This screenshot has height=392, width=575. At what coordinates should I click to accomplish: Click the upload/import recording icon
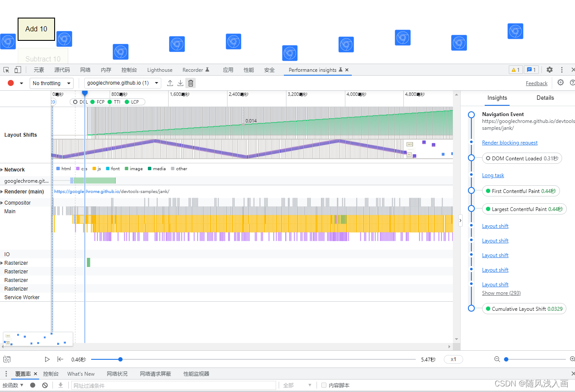point(170,83)
